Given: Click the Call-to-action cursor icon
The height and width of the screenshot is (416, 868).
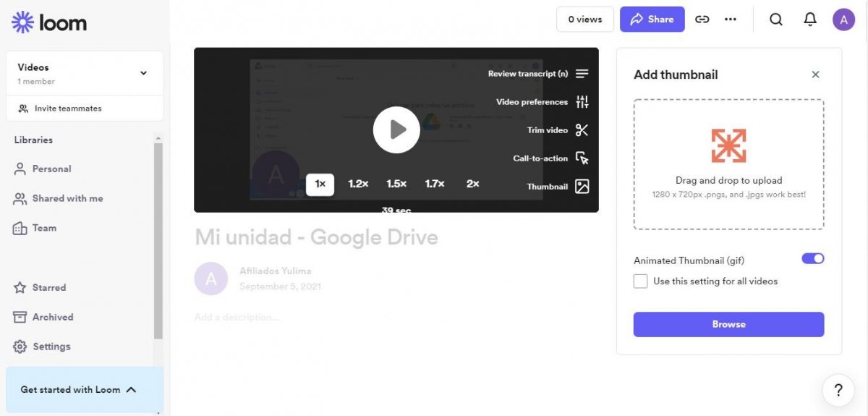Looking at the screenshot, I should point(582,158).
